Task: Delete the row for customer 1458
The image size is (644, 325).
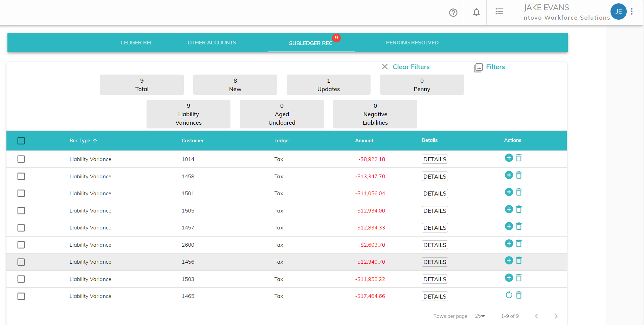Action: pos(519,175)
